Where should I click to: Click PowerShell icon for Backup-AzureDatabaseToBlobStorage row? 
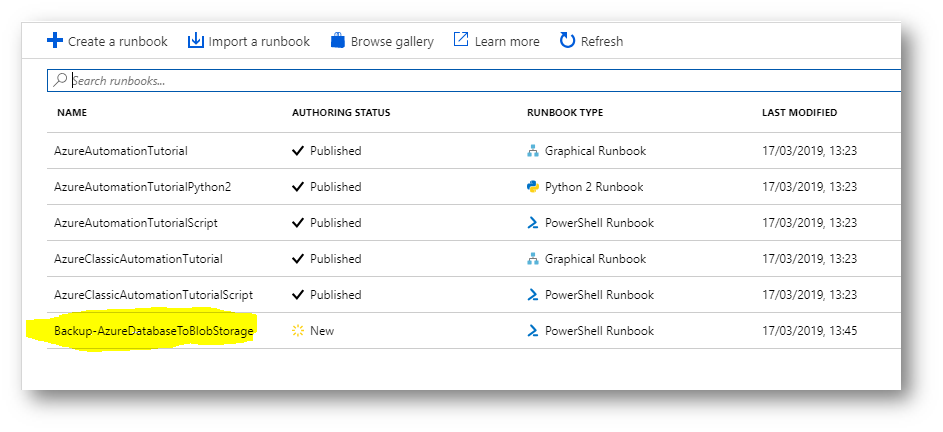coord(532,331)
